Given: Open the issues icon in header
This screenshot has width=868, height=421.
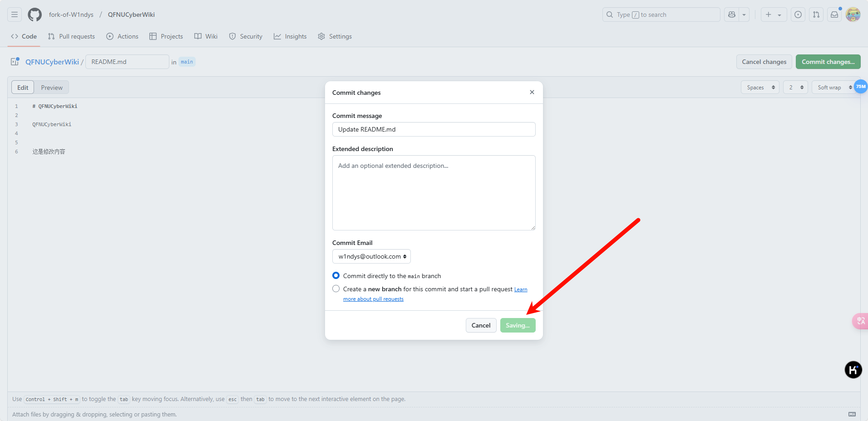Looking at the screenshot, I should [x=798, y=15].
